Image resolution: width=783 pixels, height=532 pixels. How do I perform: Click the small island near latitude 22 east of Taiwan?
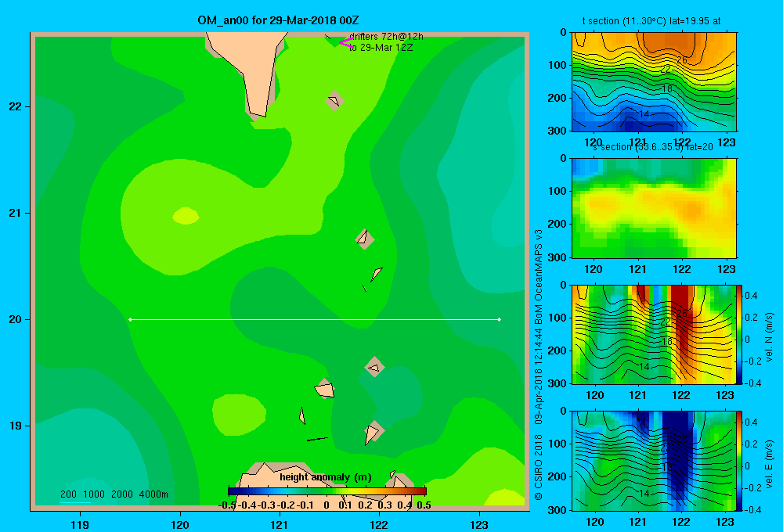[334, 101]
